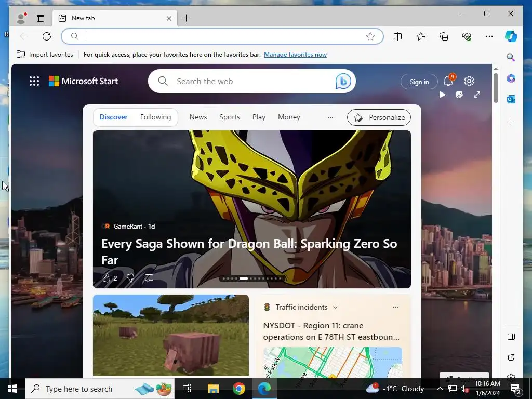532x399 pixels.
Task: Show more feed categories ellipsis
Action: pyautogui.click(x=330, y=117)
